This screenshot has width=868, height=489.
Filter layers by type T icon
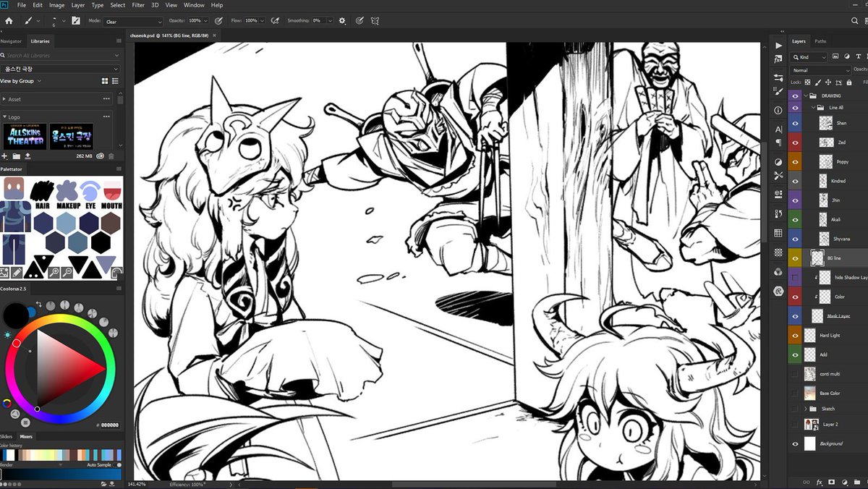(859, 56)
